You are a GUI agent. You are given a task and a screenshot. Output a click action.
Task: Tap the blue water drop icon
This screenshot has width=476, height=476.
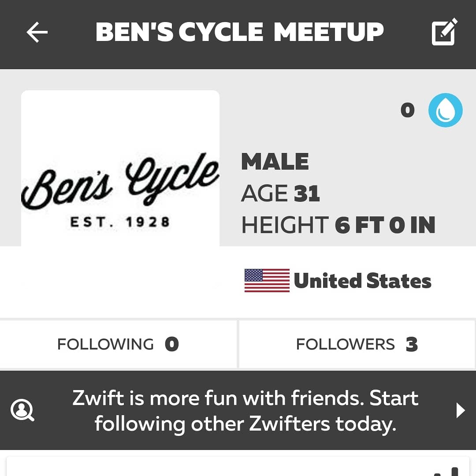tap(446, 110)
